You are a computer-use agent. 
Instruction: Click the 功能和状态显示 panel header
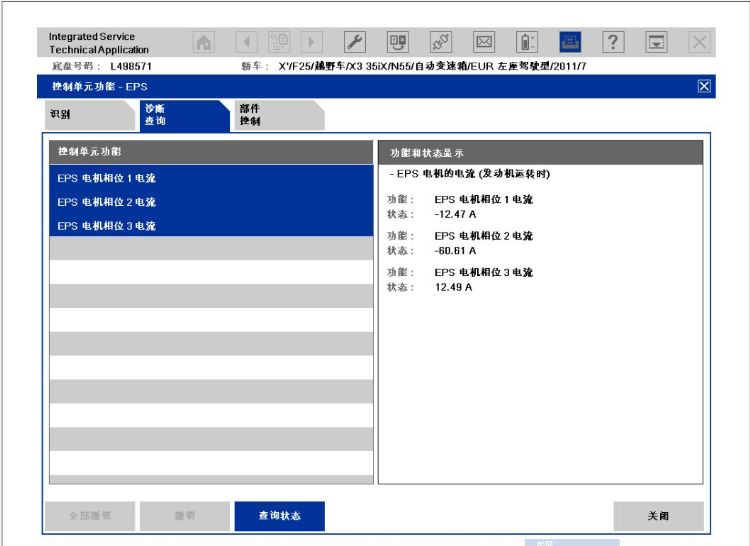pos(540,153)
